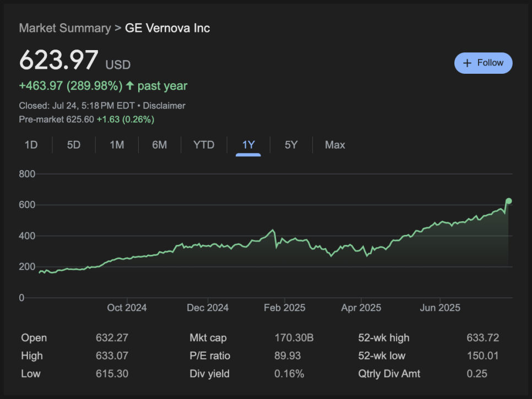Click the Mkt cap value 170.30B
532x399 pixels.
click(294, 338)
